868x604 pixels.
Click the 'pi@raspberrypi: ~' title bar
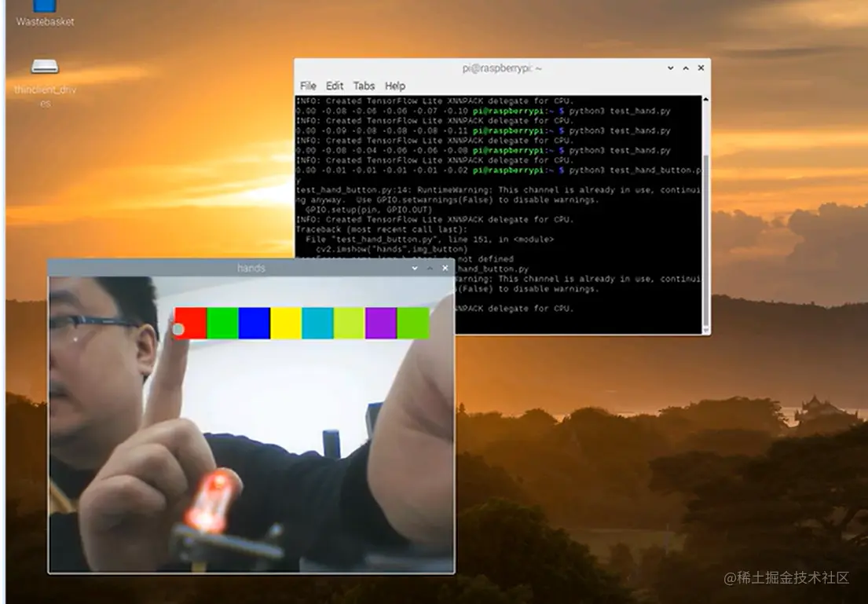pos(502,68)
